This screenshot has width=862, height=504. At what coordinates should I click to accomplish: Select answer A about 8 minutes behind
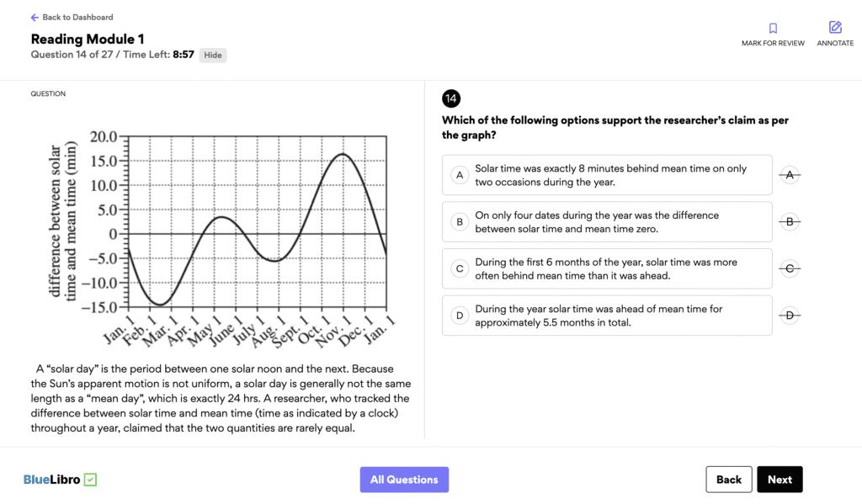click(607, 175)
